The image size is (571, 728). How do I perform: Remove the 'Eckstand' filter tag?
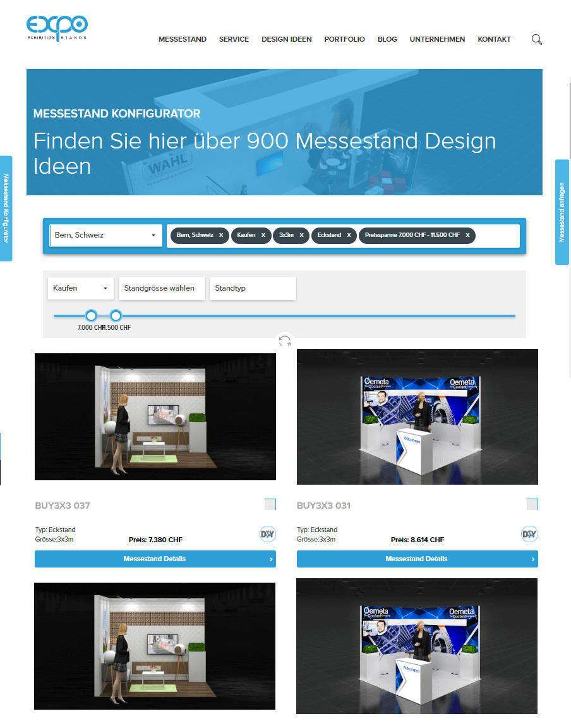click(349, 235)
